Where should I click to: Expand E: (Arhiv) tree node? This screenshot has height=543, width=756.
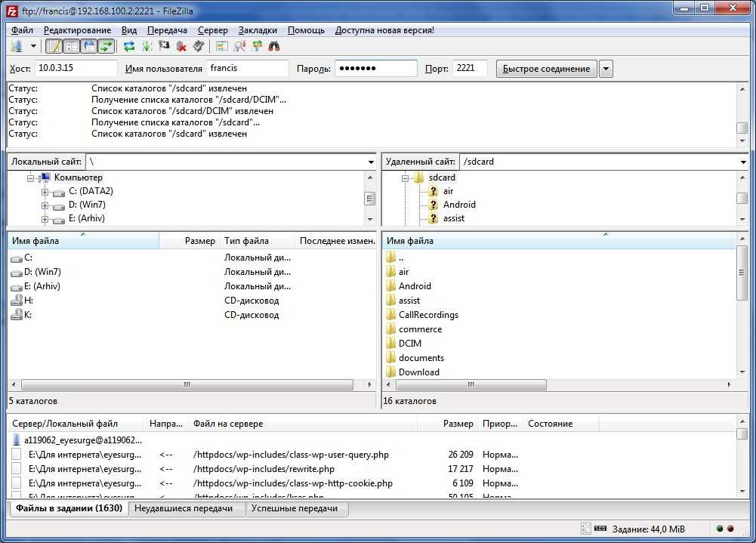(45, 219)
